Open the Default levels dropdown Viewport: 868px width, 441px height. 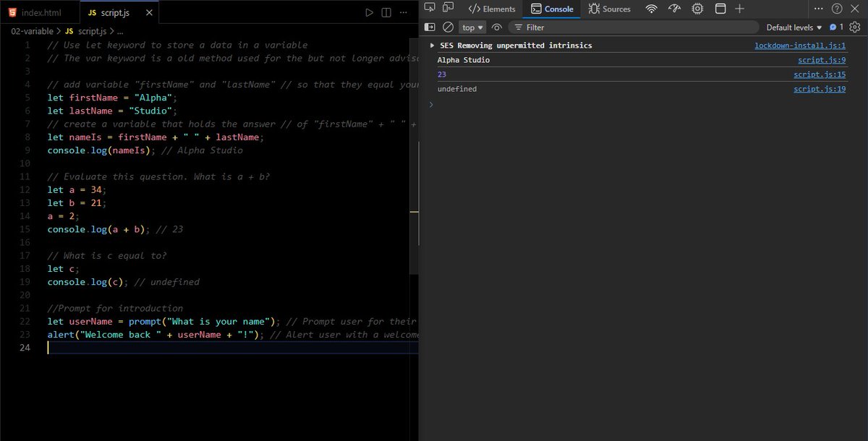click(794, 27)
